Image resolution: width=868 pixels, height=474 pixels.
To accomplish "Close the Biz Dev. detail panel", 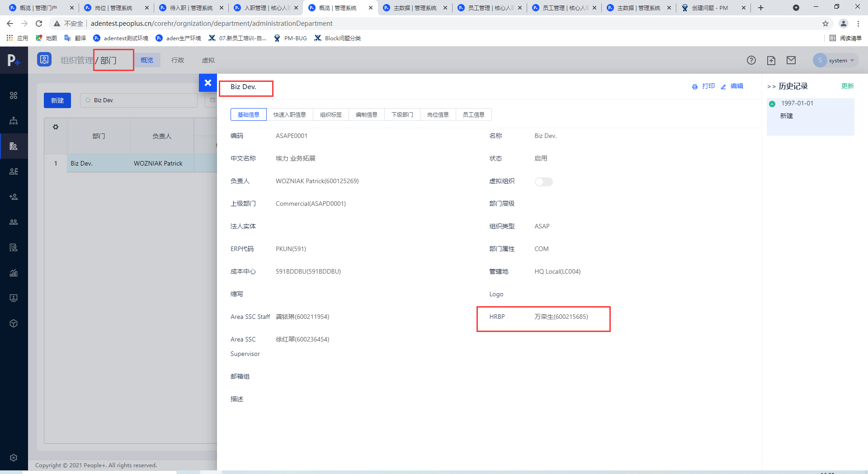I will (x=208, y=83).
